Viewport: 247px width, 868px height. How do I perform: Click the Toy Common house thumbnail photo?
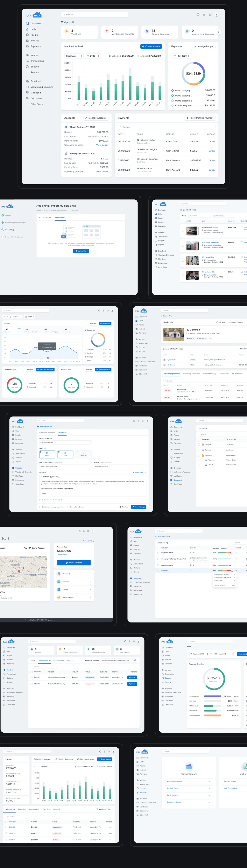coord(174,335)
